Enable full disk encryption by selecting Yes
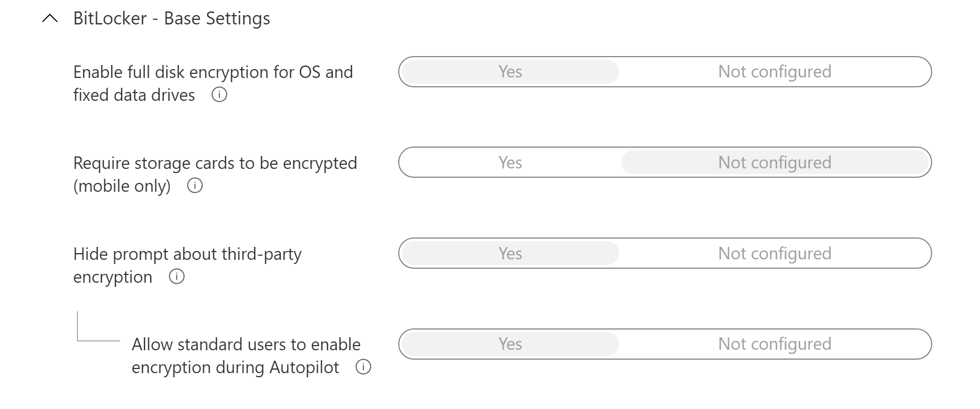Viewport: 980px width, 409px height. [509, 72]
